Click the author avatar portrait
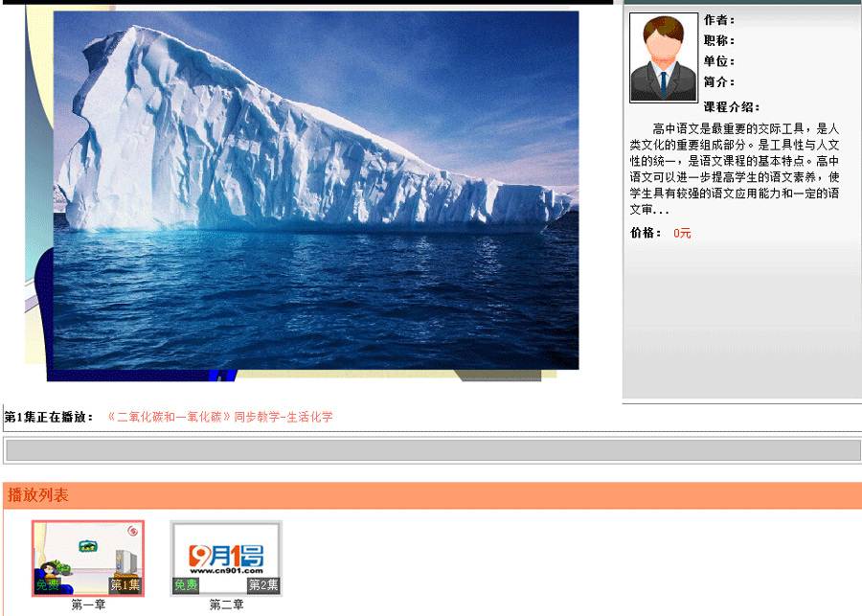The image size is (862, 616). [x=663, y=57]
